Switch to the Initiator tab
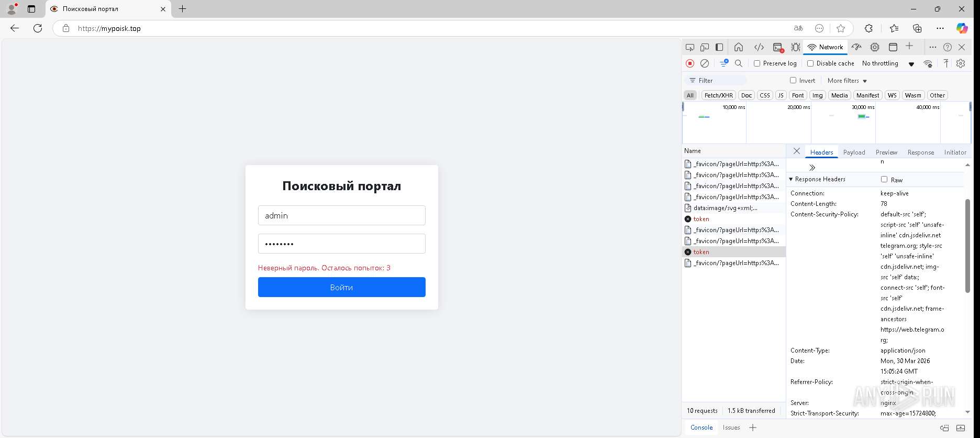980x438 pixels. tap(955, 152)
